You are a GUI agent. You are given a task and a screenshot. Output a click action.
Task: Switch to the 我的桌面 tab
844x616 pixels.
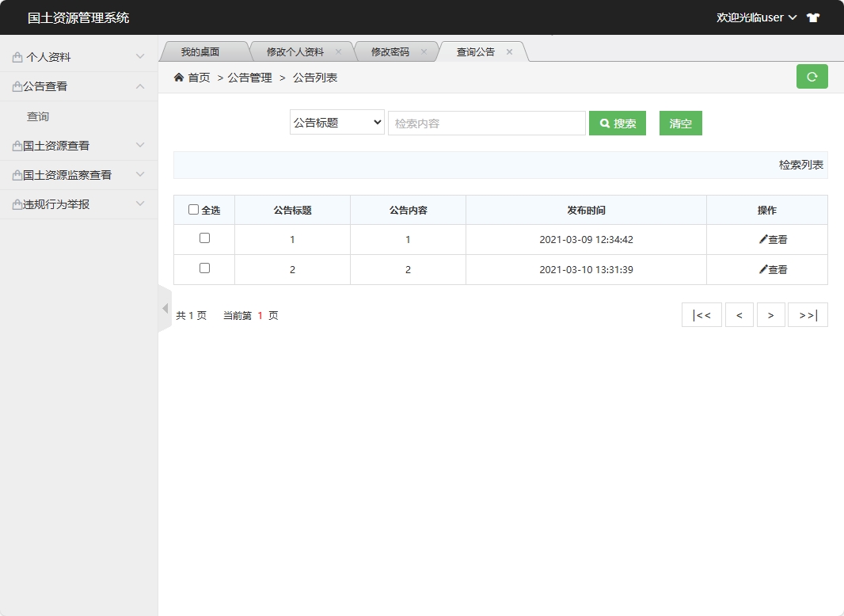[200, 52]
